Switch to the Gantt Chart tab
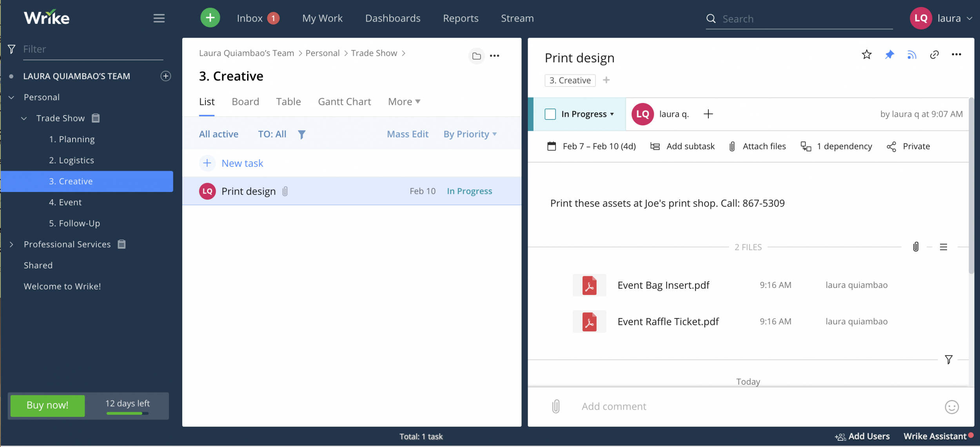Viewport: 980px width, 447px height. pyautogui.click(x=344, y=101)
